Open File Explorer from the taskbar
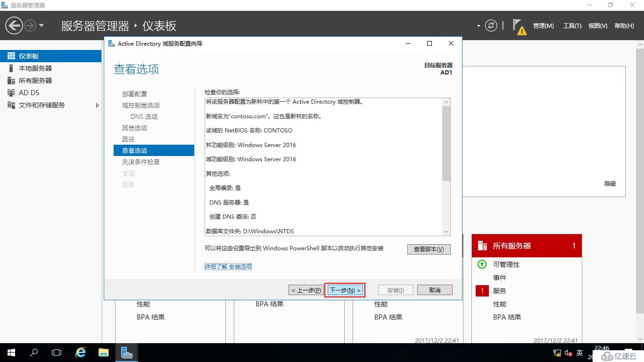 pos(104,353)
